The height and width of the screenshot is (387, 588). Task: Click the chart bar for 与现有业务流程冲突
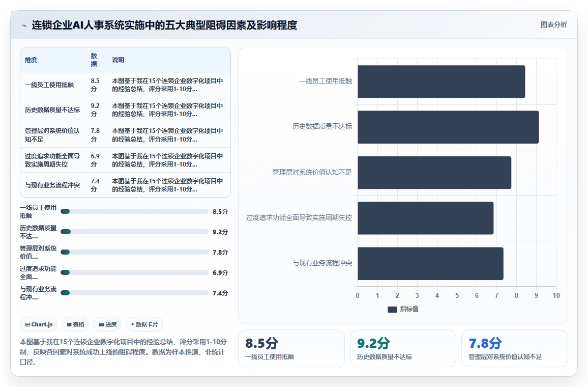click(x=430, y=263)
